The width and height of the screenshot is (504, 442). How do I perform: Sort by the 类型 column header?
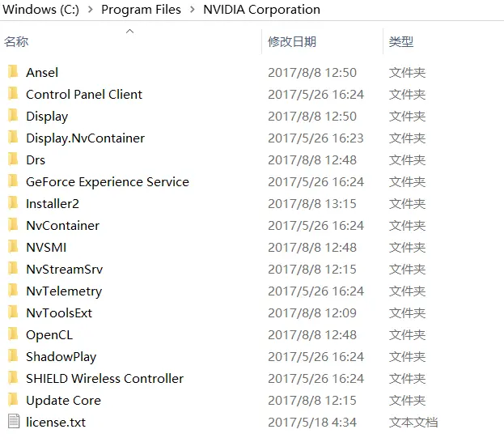pos(400,42)
